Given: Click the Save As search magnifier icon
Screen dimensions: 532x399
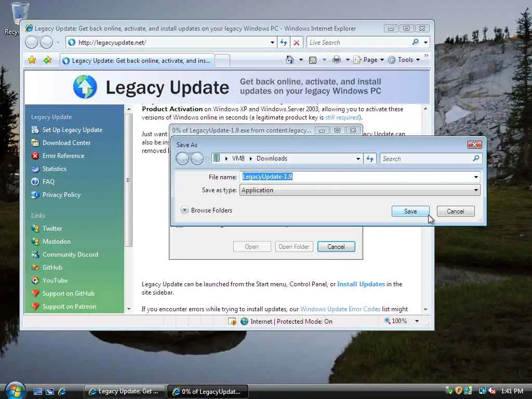Looking at the screenshot, I should point(476,158).
